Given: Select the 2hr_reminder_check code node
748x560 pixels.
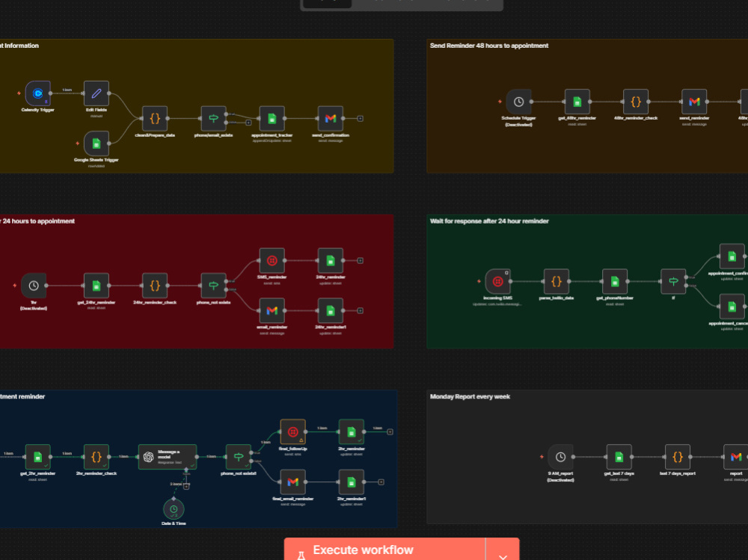Looking at the screenshot, I should click(96, 457).
